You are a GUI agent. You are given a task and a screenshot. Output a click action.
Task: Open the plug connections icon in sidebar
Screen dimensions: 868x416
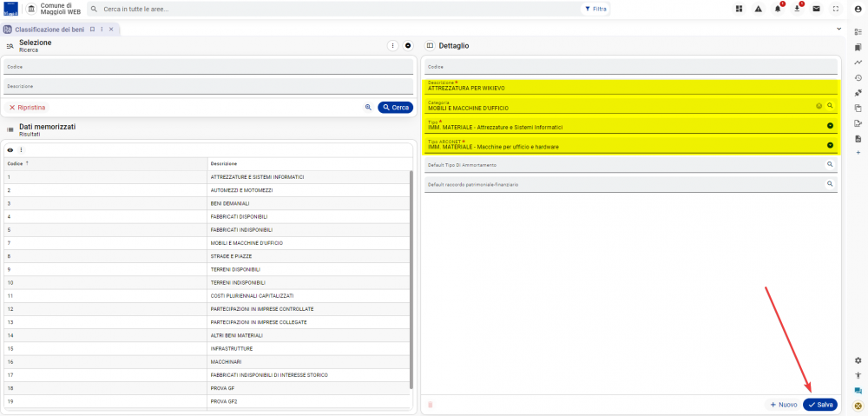[x=858, y=93]
